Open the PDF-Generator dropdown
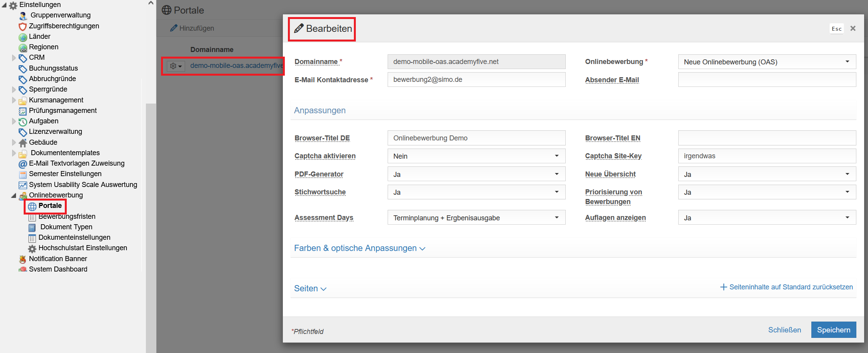This screenshot has width=868, height=353. (476, 174)
